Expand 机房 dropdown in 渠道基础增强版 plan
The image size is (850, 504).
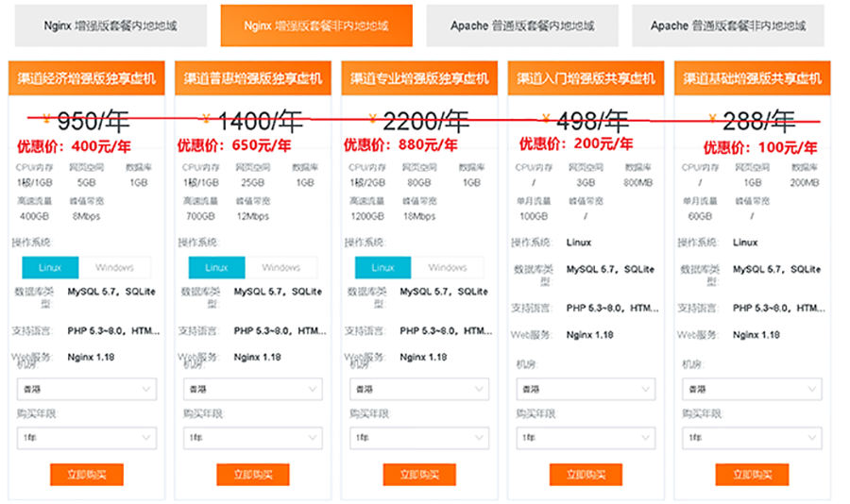click(751, 389)
